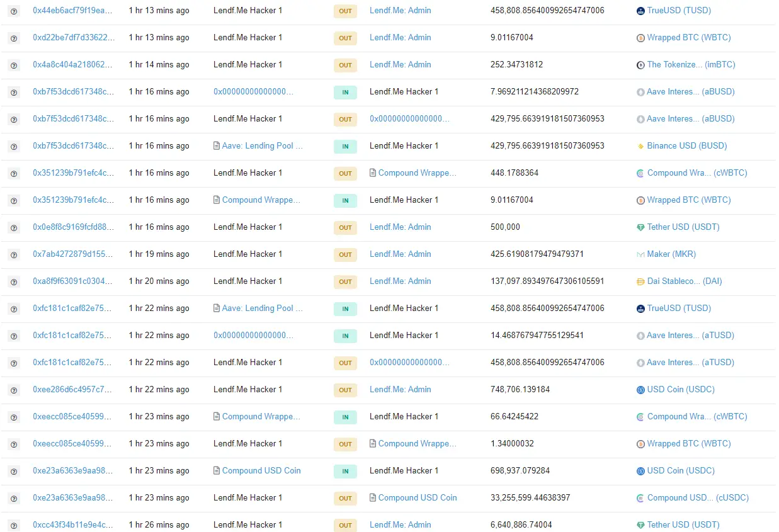Click the OUT badge in the Dai Stablecoin row
This screenshot has height=532, width=779.
345,281
